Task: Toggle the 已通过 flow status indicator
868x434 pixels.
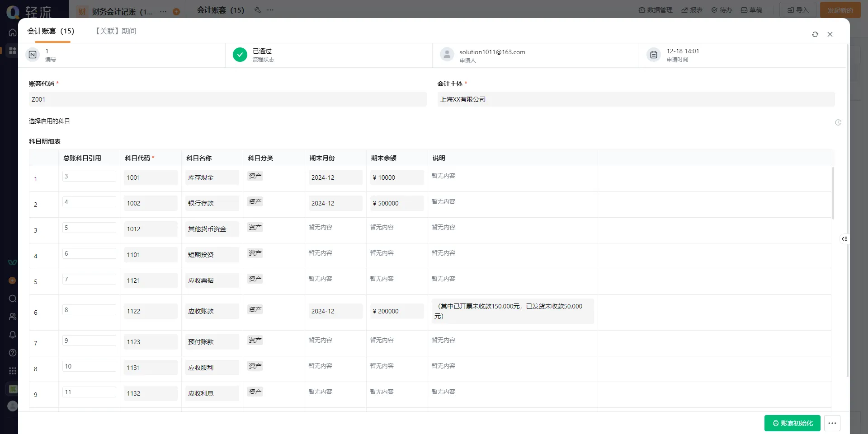Action: point(240,55)
